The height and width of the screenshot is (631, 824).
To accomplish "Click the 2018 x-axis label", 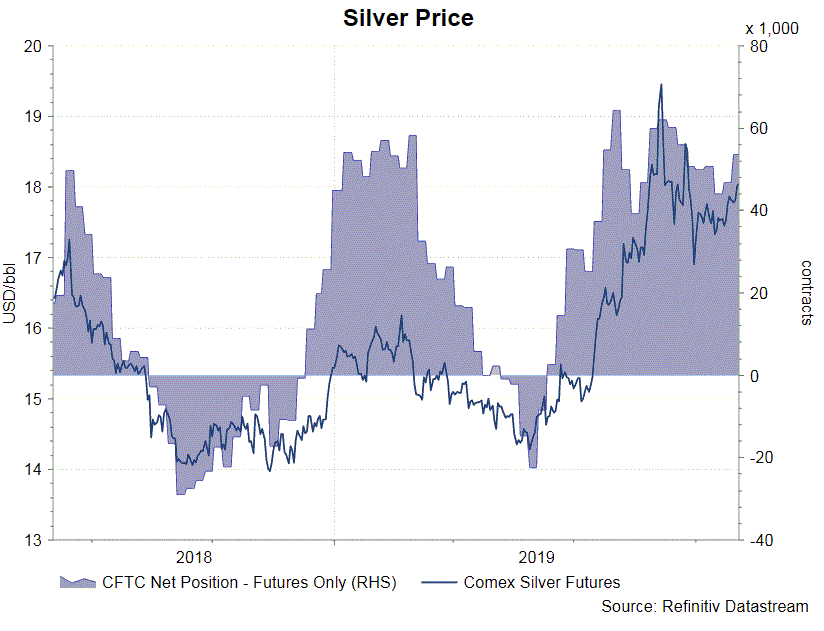I will tap(193, 555).
